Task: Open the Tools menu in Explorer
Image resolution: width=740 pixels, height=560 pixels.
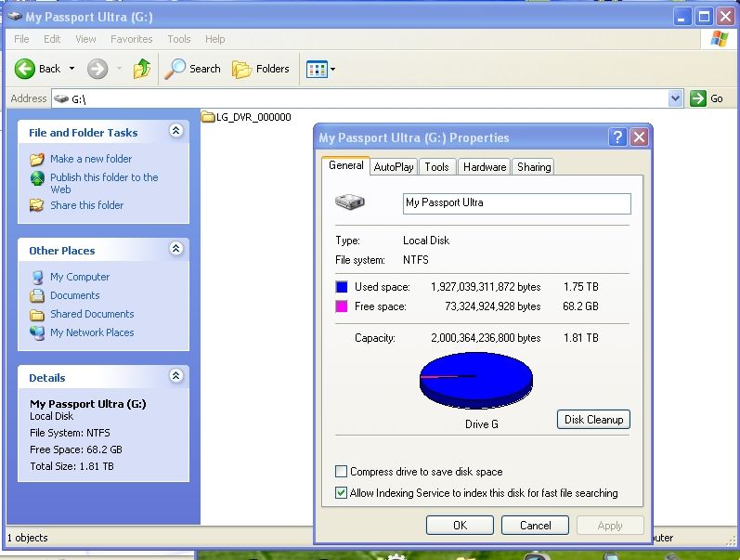Action: coord(179,39)
